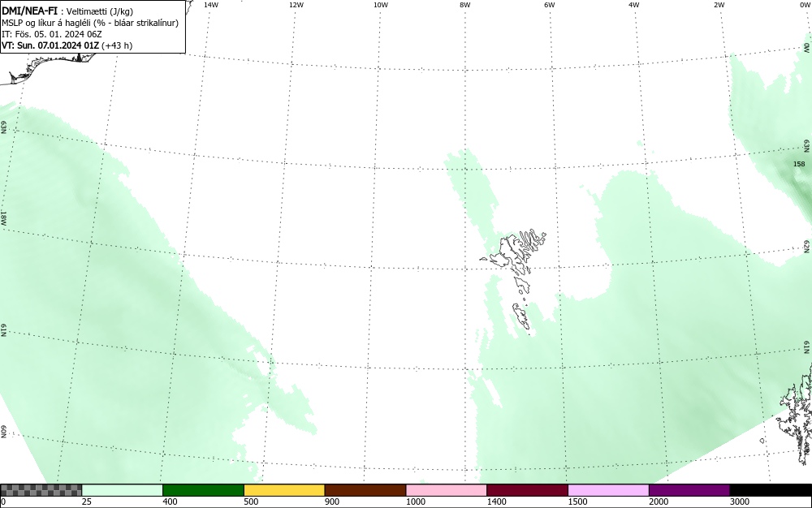This screenshot has width=812, height=508.
Task: Click the legend value '900'
Action: coord(332,502)
